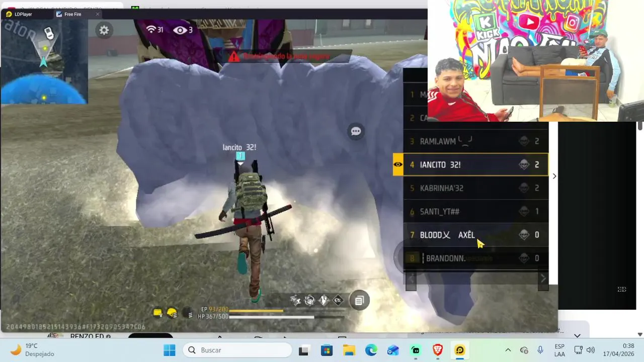Open the in-game chat bubble
Viewport: 644px width, 362px height.
[x=356, y=131]
